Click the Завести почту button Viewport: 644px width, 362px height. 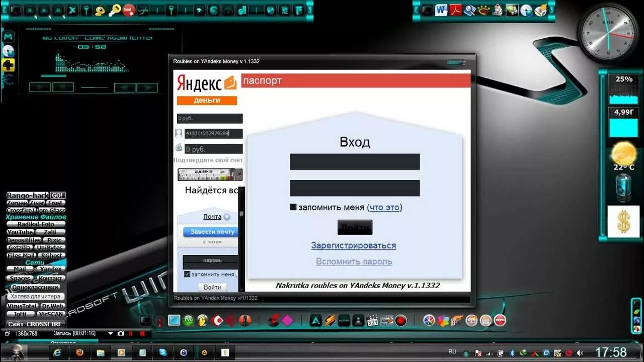(211, 232)
